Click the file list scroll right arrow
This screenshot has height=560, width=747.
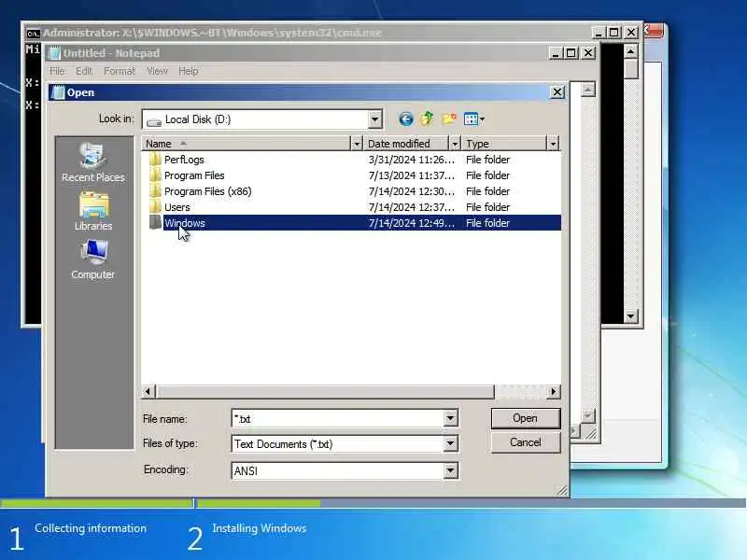[x=553, y=391]
